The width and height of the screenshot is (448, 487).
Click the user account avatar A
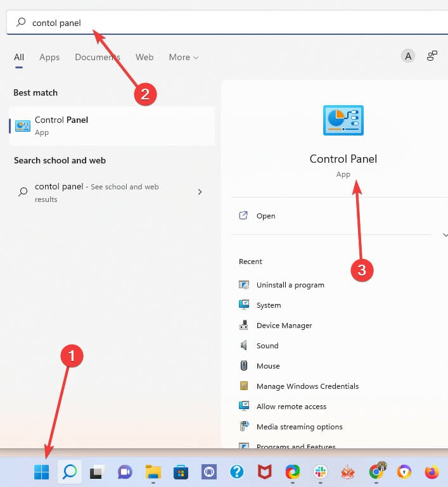point(408,56)
